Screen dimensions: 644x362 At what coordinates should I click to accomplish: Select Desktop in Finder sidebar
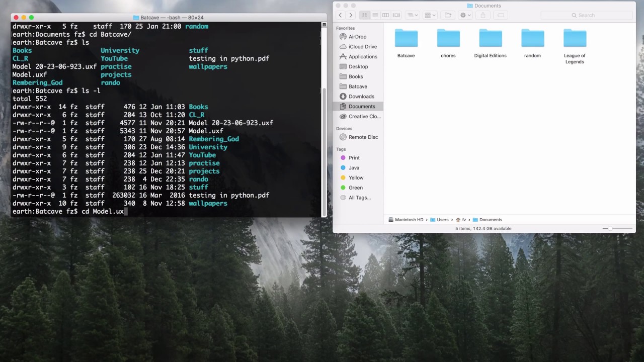[357, 66]
